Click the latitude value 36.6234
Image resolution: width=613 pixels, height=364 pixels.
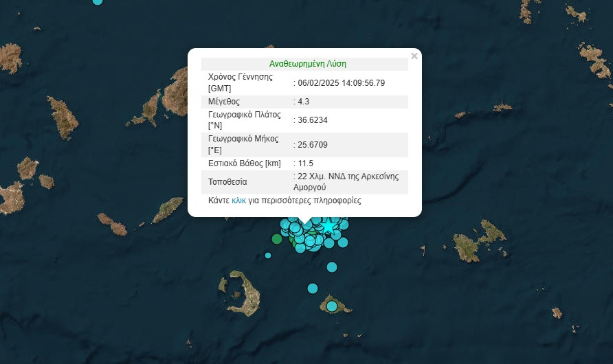(313, 120)
